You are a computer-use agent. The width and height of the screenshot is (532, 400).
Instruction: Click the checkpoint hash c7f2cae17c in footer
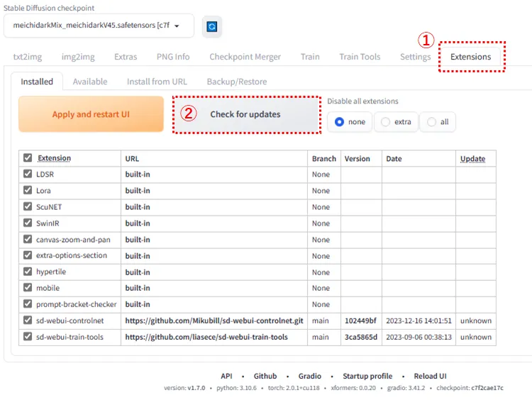[x=487, y=388]
